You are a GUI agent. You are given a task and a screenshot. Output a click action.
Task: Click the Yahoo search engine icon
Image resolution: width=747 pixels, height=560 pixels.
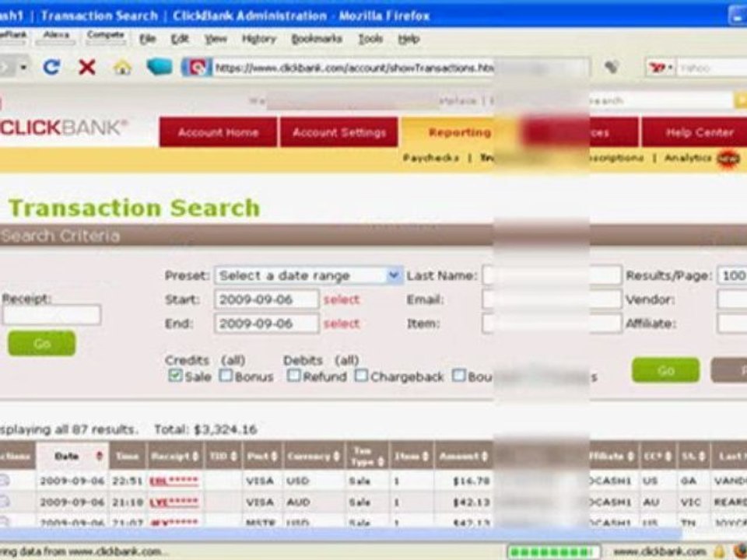658,68
